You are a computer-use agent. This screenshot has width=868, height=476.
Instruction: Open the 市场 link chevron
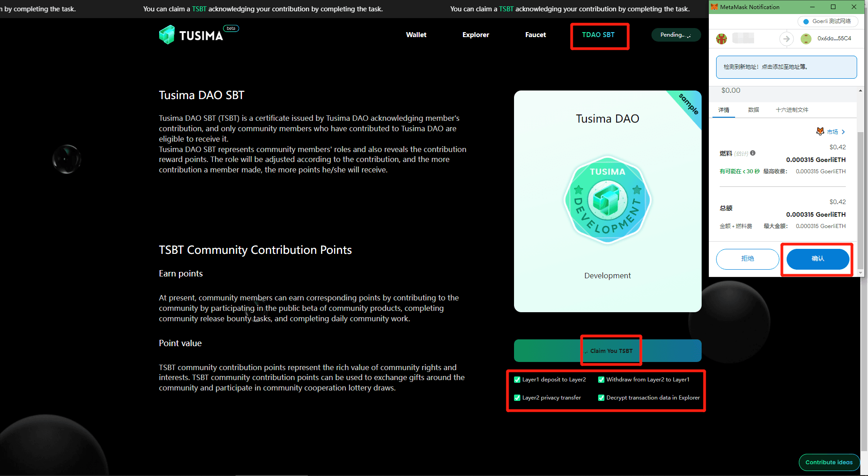click(x=843, y=132)
